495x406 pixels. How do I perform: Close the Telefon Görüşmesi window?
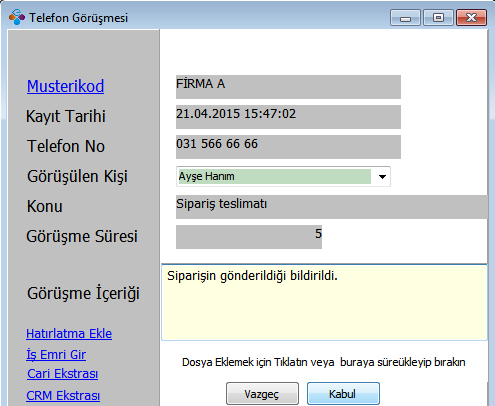click(471, 18)
